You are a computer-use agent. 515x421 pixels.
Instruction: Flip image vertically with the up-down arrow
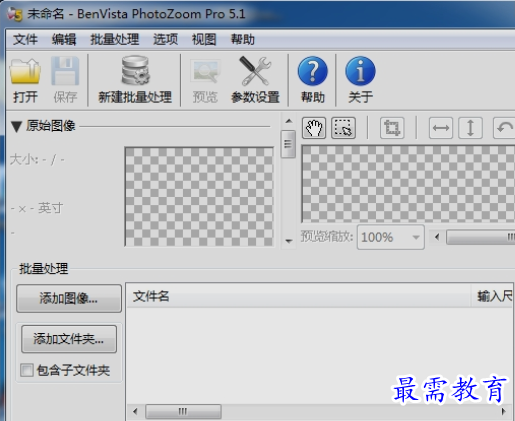point(470,128)
